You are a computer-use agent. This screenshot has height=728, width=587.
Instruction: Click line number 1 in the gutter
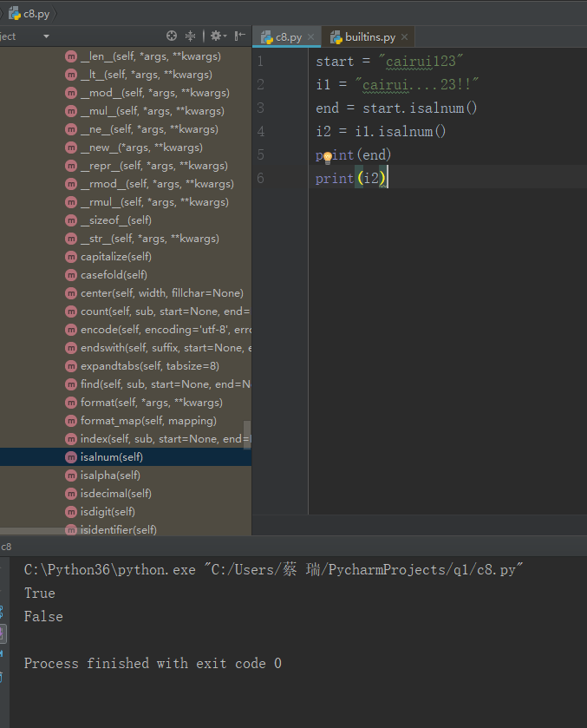point(260,62)
